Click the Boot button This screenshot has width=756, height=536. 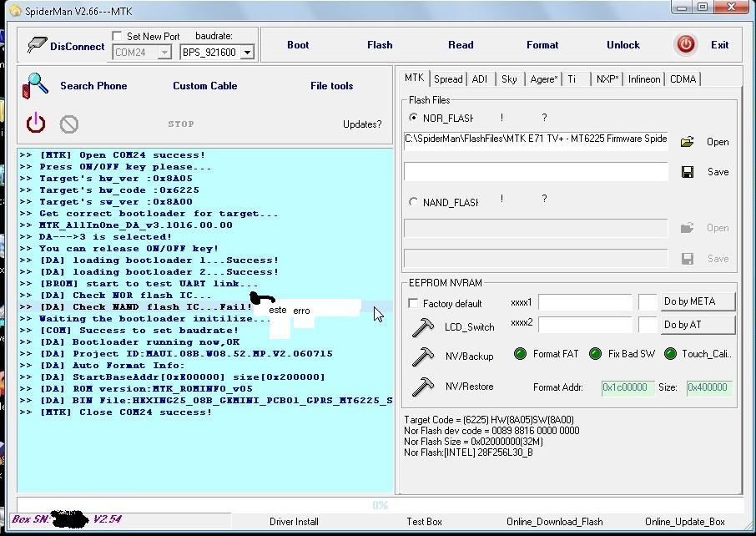click(x=298, y=45)
